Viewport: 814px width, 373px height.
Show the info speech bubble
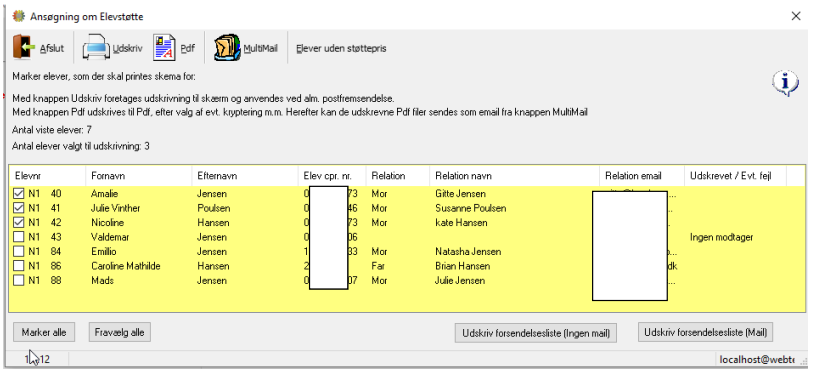coord(785,84)
